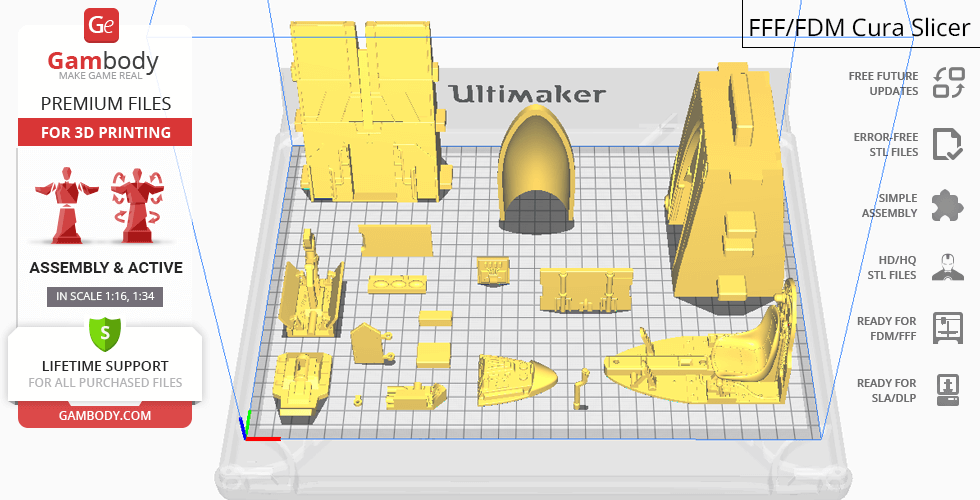
Task: Open the GAMBODY.COM link
Action: (x=105, y=416)
